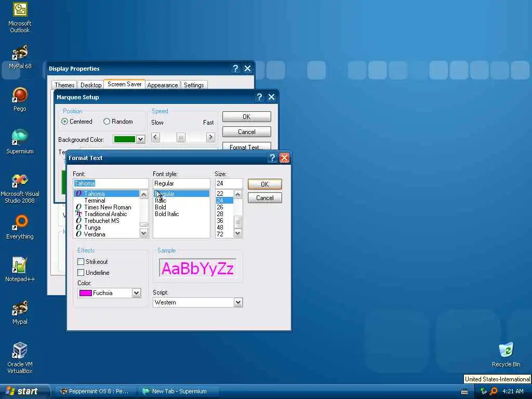Close the Format Text dialog

point(284,158)
